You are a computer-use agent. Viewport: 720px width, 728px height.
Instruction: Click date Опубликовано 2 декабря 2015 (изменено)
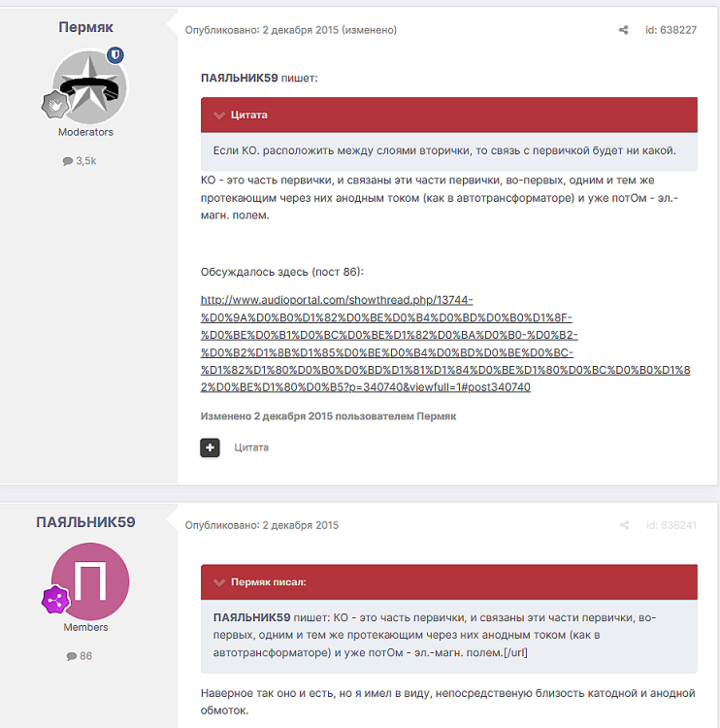[x=290, y=30]
